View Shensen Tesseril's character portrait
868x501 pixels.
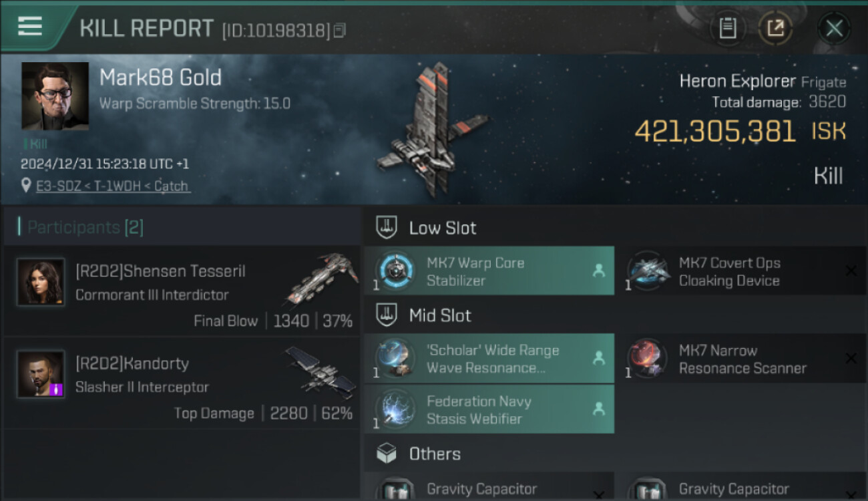tap(41, 282)
